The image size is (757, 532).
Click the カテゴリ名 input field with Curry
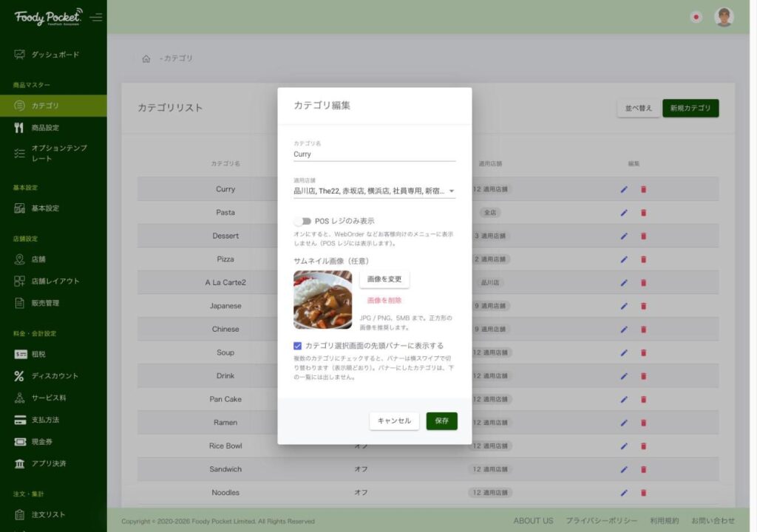tap(374, 154)
